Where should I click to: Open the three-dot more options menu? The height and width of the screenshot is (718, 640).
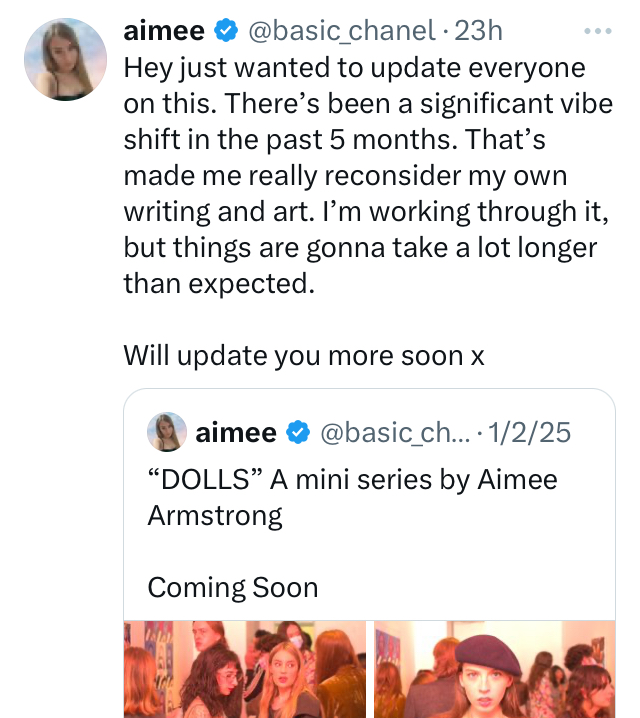(598, 31)
